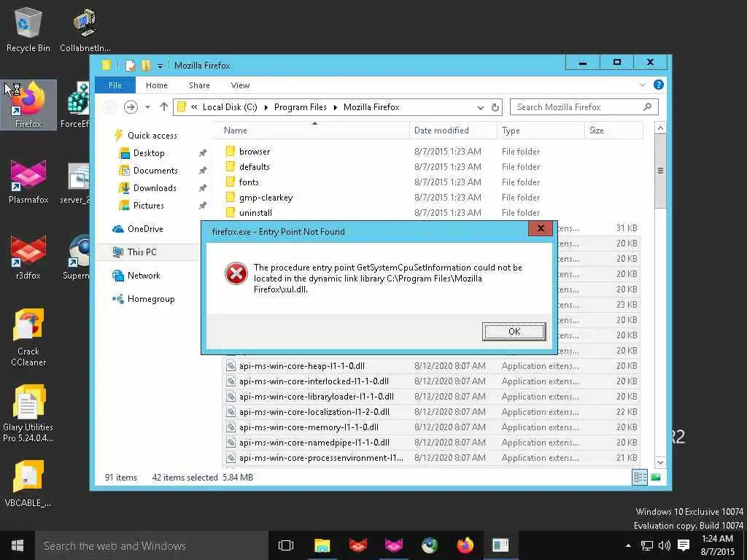Screen dimensions: 747x560
Task: Expand the ribbon with the chevron
Action: coord(642,85)
